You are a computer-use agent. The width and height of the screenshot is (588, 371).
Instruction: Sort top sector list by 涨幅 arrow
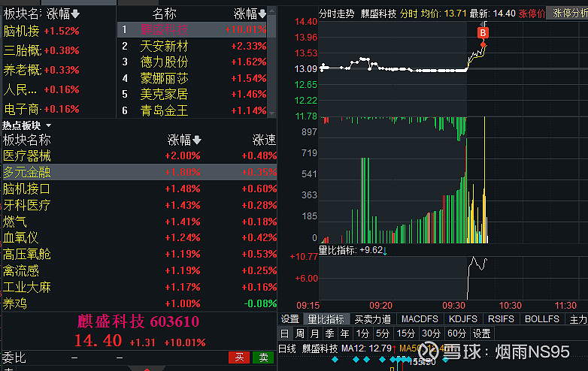[75, 14]
